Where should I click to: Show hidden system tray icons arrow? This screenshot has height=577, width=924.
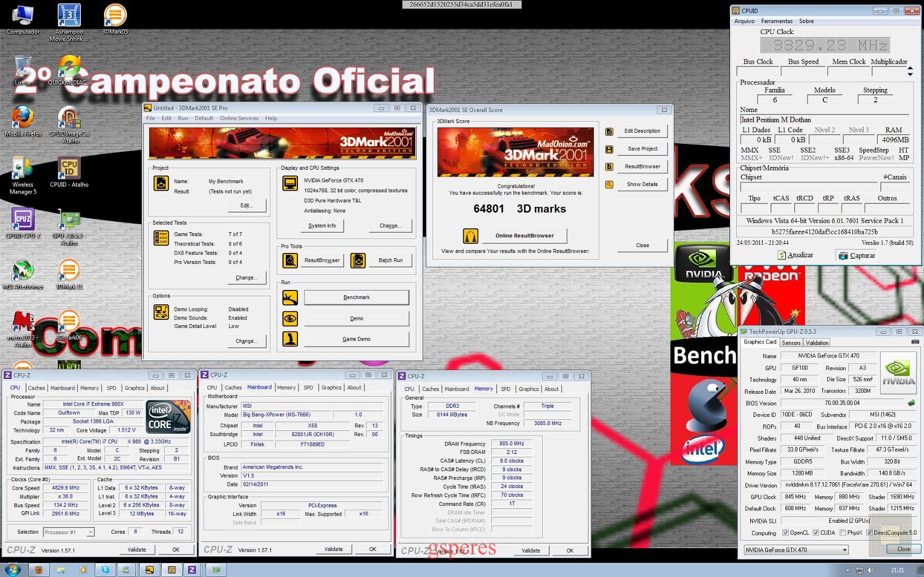(848, 570)
